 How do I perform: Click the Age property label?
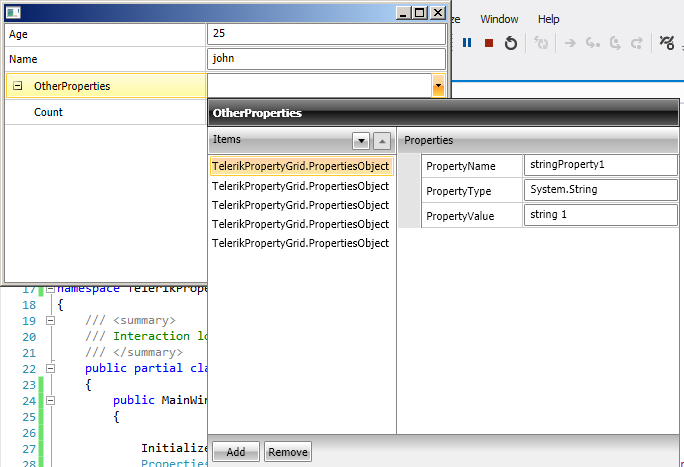18,34
